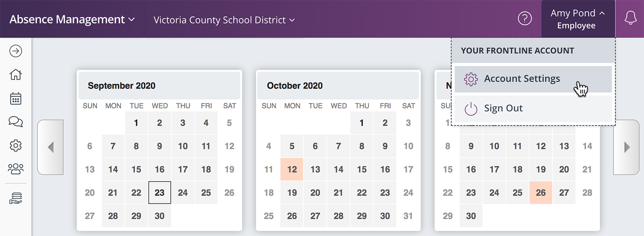Open help question mark icon

[525, 18]
